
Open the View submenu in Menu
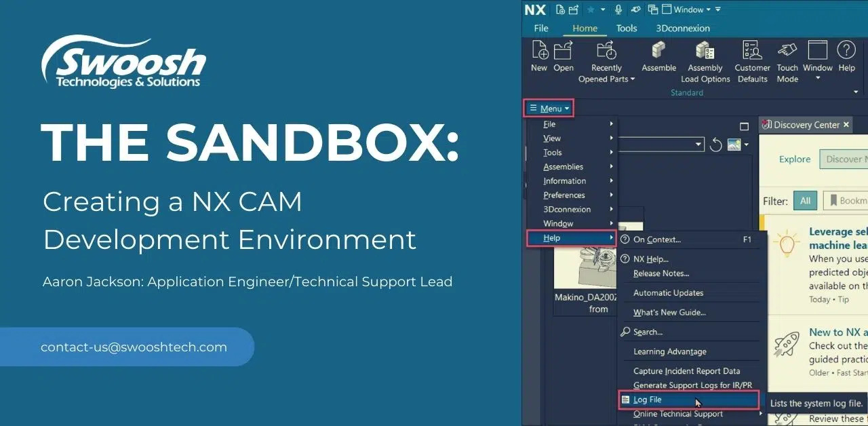click(x=572, y=138)
